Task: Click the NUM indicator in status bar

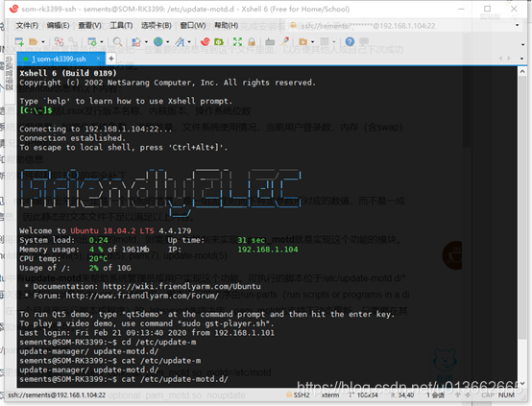Action: click(x=506, y=394)
